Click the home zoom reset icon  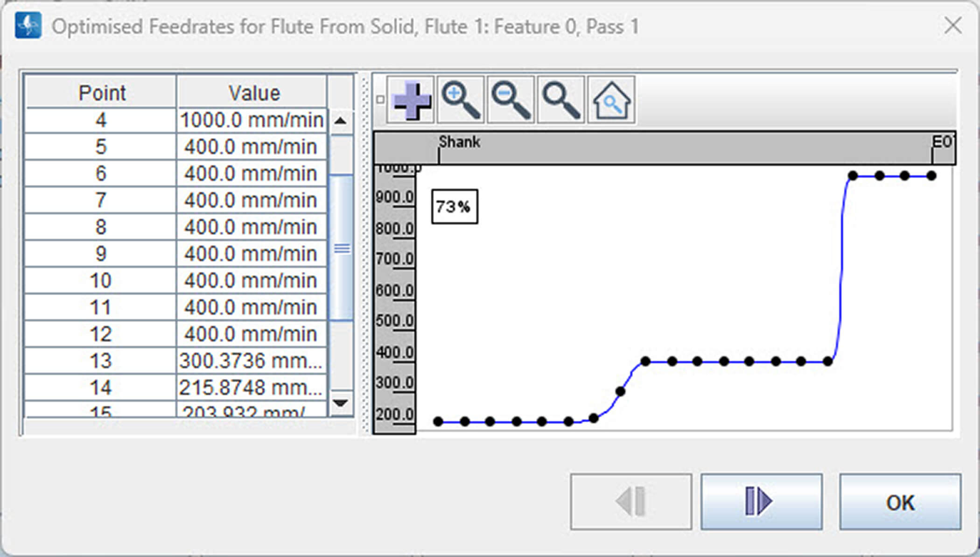[x=611, y=100]
